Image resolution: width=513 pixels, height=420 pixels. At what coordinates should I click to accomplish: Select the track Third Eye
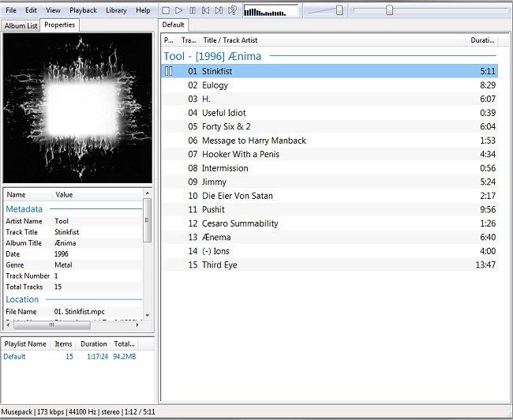pyautogui.click(x=219, y=264)
